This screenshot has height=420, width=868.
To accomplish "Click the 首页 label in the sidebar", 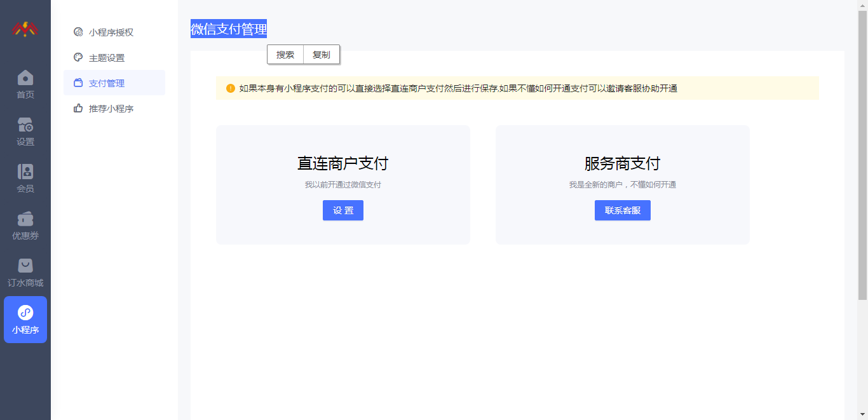I will (25, 95).
